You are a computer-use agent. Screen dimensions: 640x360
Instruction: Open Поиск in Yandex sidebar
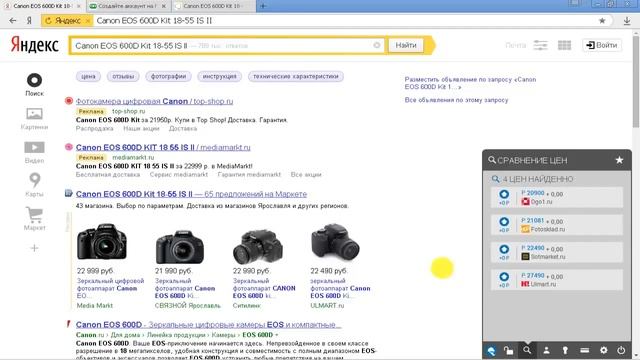pyautogui.click(x=34, y=84)
